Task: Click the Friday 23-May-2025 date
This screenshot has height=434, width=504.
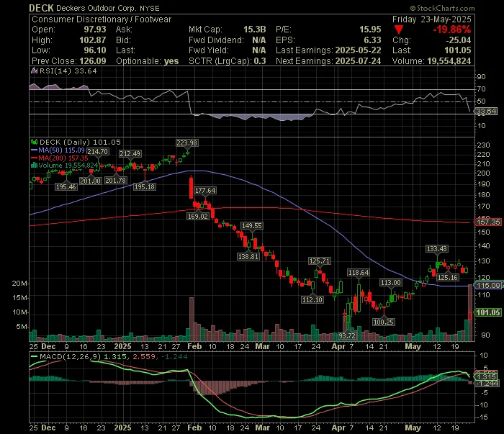Action: pyautogui.click(x=432, y=19)
